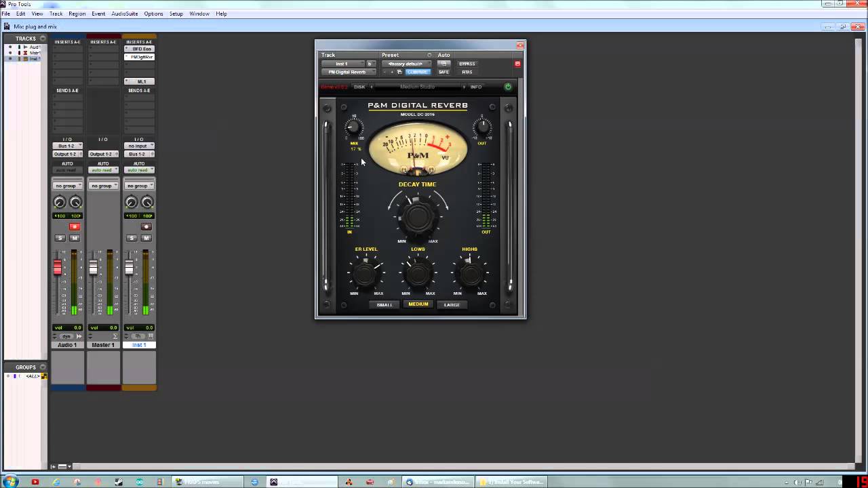
Task: Select the next setting with the plus icon
Action: coord(392,72)
